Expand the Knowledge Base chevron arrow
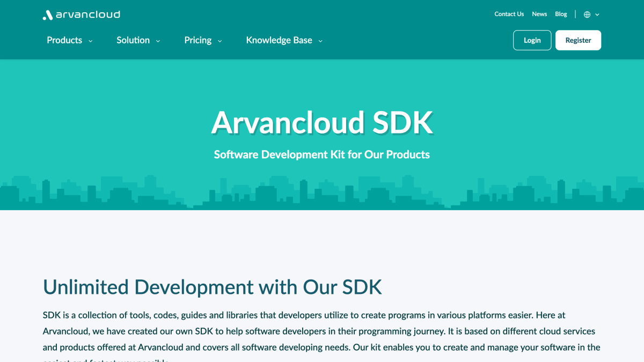Screen dimensions: 644x362 pyautogui.click(x=320, y=41)
